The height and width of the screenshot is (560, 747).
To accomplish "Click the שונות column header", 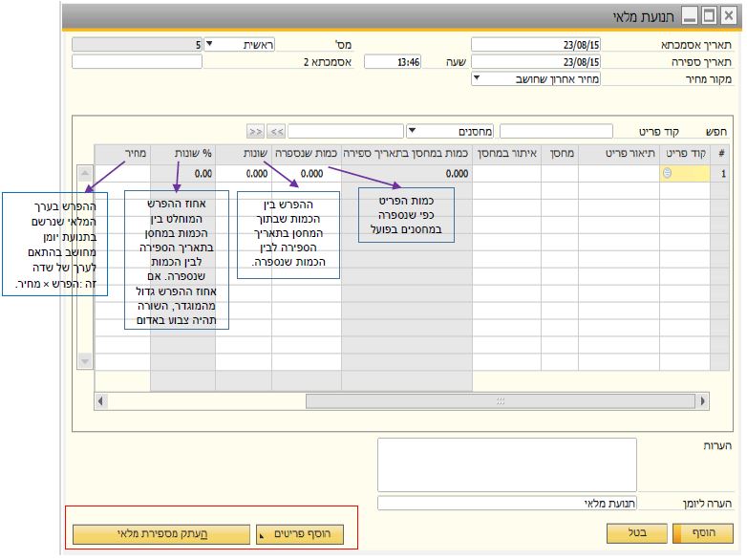I will pyautogui.click(x=244, y=154).
